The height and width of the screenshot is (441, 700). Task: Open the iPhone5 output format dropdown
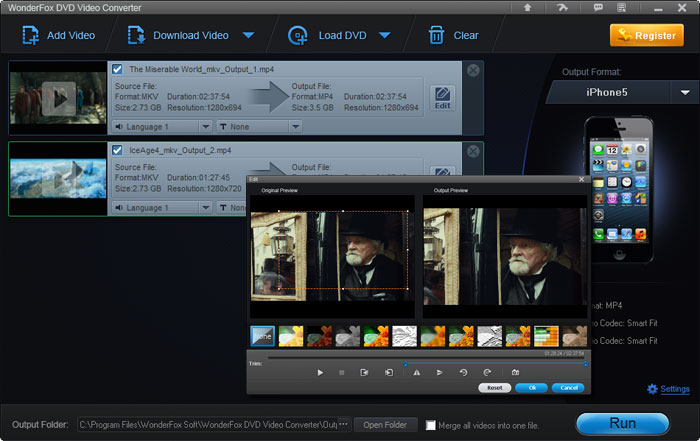(685, 92)
